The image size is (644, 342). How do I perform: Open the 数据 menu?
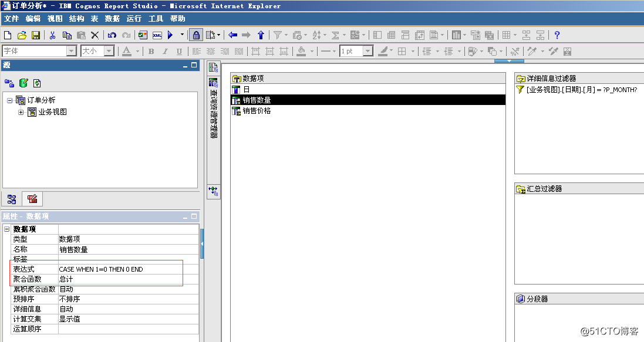[x=112, y=18]
